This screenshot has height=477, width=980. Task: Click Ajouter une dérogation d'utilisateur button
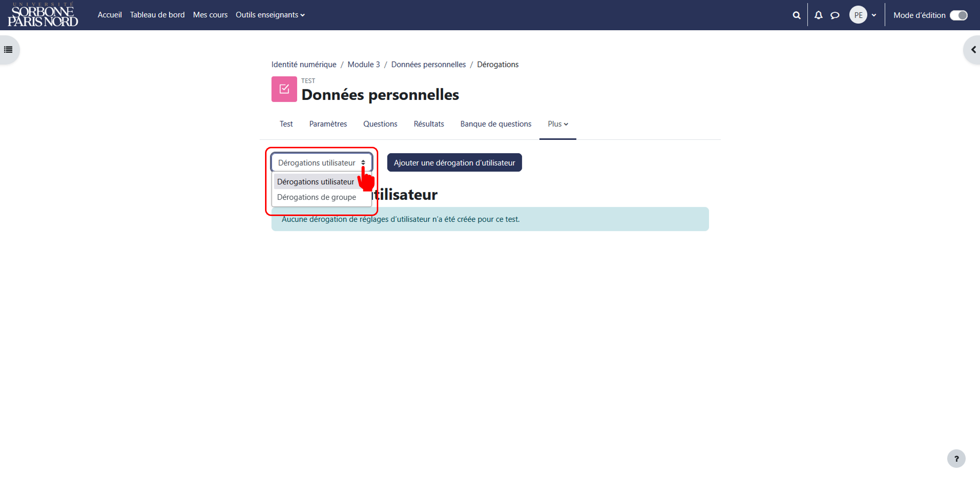[454, 162]
